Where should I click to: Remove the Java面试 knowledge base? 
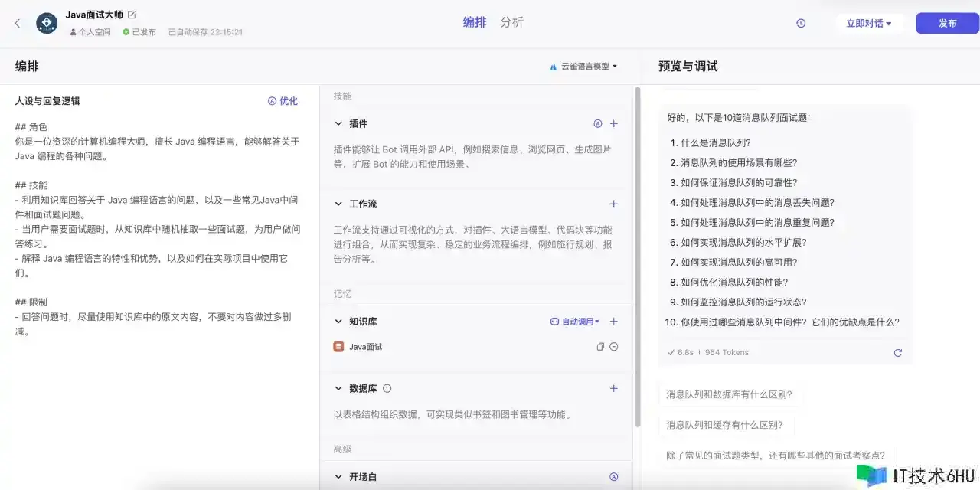[613, 347]
